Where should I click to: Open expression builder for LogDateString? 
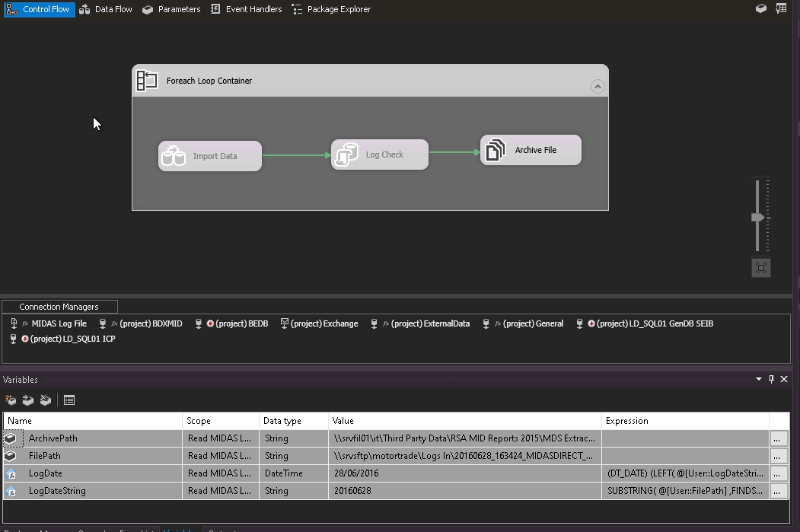click(x=778, y=491)
